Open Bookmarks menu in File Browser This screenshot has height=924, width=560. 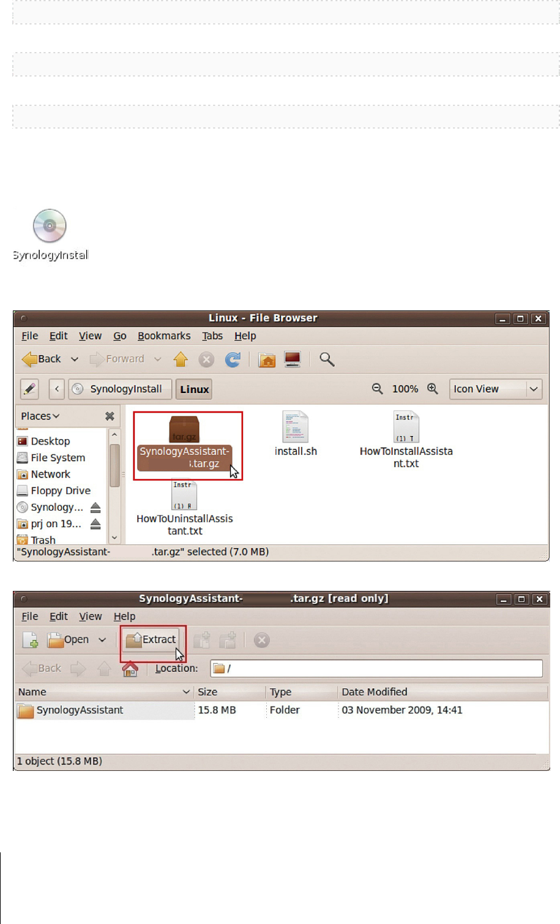pos(164,336)
